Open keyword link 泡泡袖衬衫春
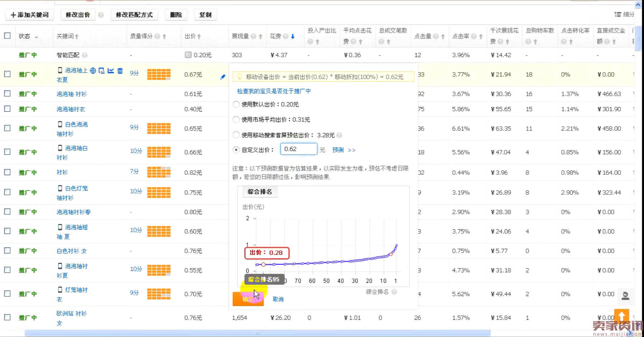The height and width of the screenshot is (337, 644). pyautogui.click(x=74, y=212)
